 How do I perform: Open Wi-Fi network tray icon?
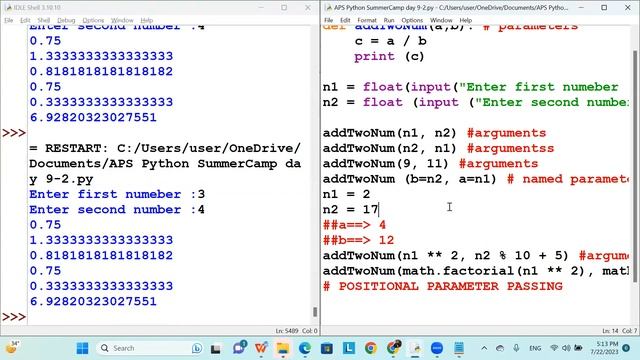tap(554, 348)
